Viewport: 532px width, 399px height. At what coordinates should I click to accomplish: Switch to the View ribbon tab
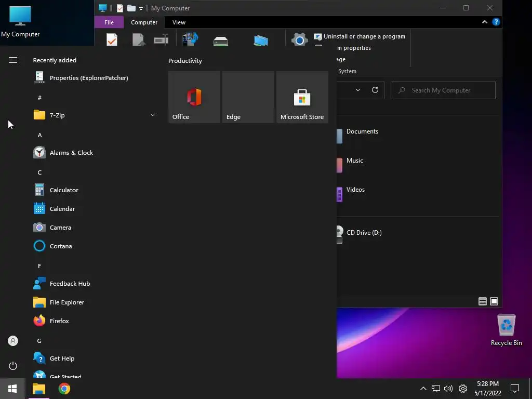179,22
